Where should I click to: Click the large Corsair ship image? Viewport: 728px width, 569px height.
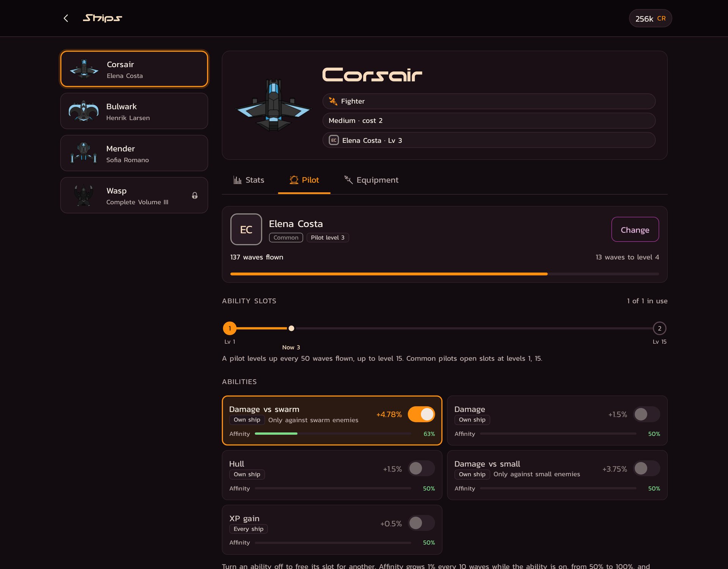[273, 105]
